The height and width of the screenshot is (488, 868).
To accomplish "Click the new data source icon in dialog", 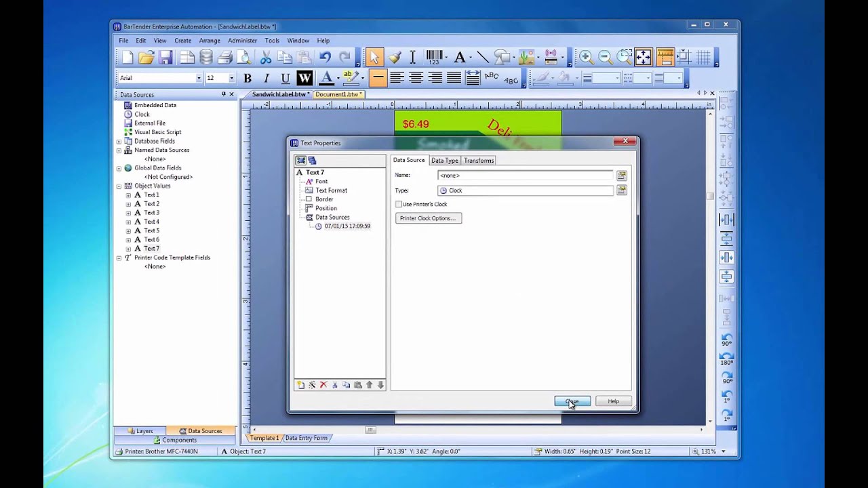I will tap(300, 385).
